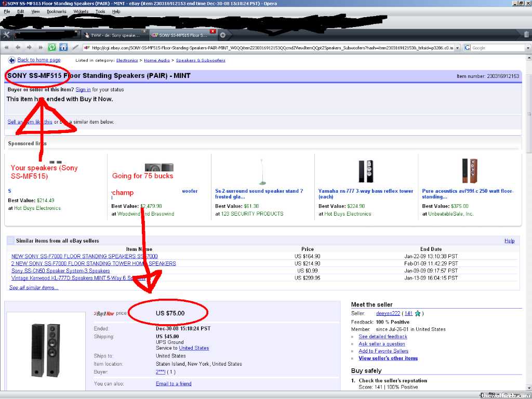Screen dimensions: 532x399
Task: Open the Bookmarks menu
Action: coord(56,11)
